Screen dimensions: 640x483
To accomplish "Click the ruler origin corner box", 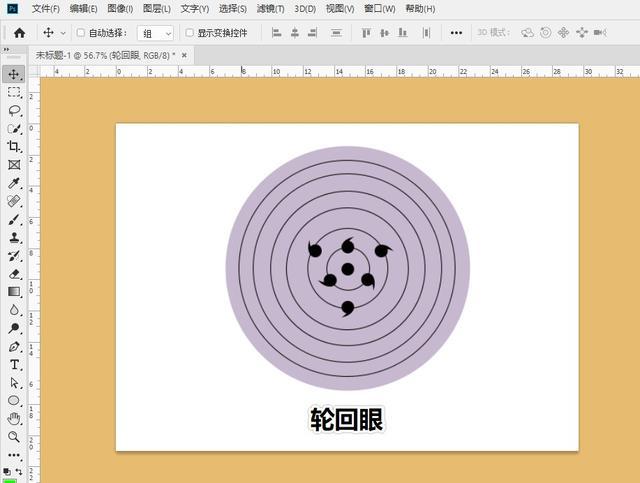I will click(34, 71).
